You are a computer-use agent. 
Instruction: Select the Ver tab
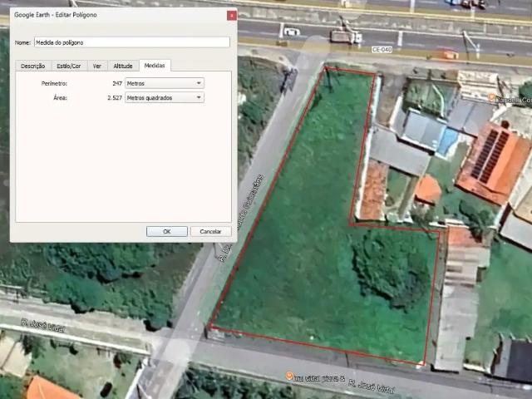97,66
